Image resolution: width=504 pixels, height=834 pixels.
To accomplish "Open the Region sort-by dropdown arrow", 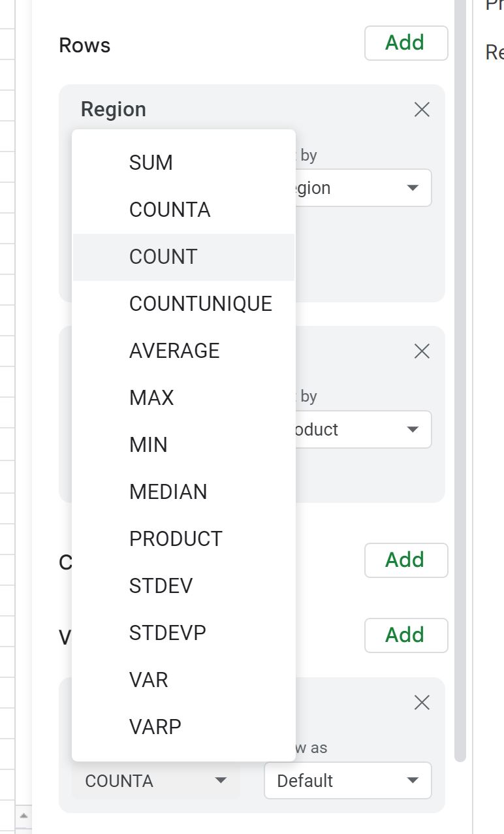I will (413, 187).
